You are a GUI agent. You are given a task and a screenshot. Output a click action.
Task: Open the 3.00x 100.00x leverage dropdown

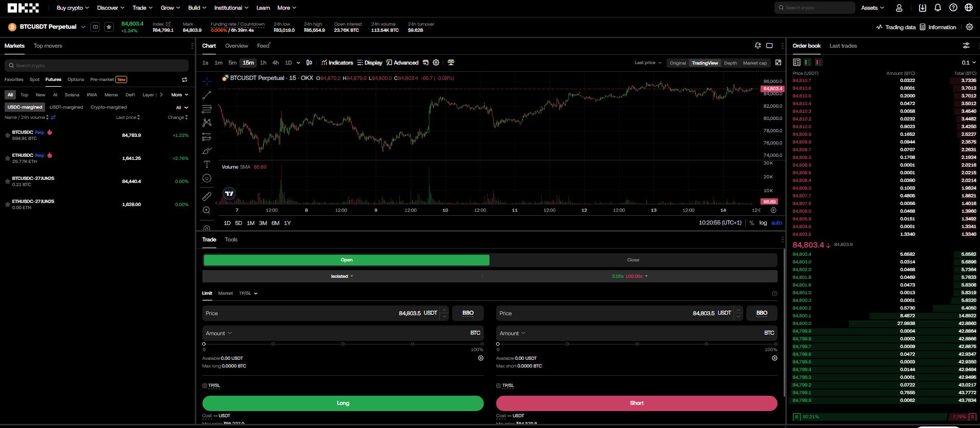tap(629, 276)
